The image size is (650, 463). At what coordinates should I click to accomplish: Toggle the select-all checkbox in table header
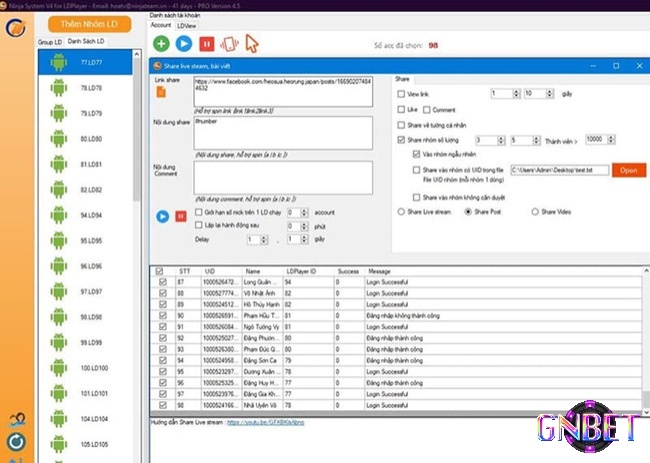[x=159, y=271]
